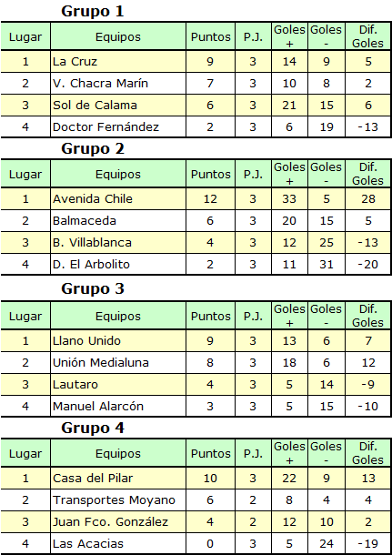Click the Grupo 3 heading
The width and height of the screenshot is (392, 555).
click(93, 288)
